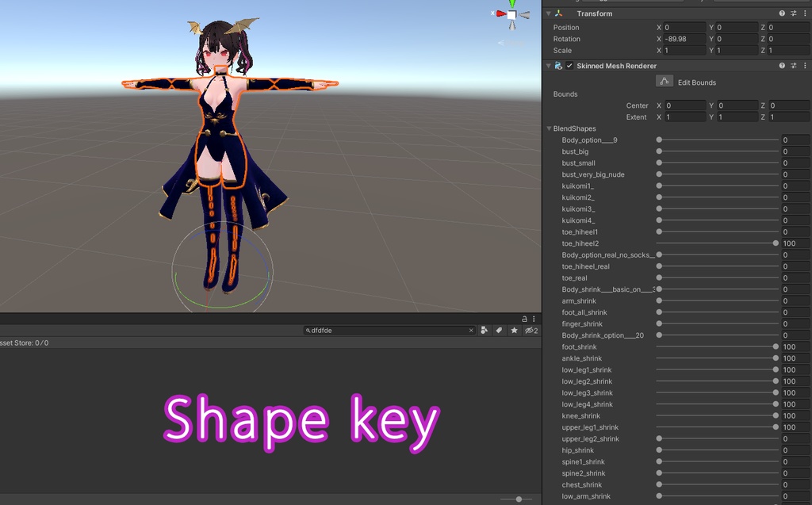Screen dimensions: 812x505
Task: Click ankle_shrink value field
Action: [x=796, y=358]
